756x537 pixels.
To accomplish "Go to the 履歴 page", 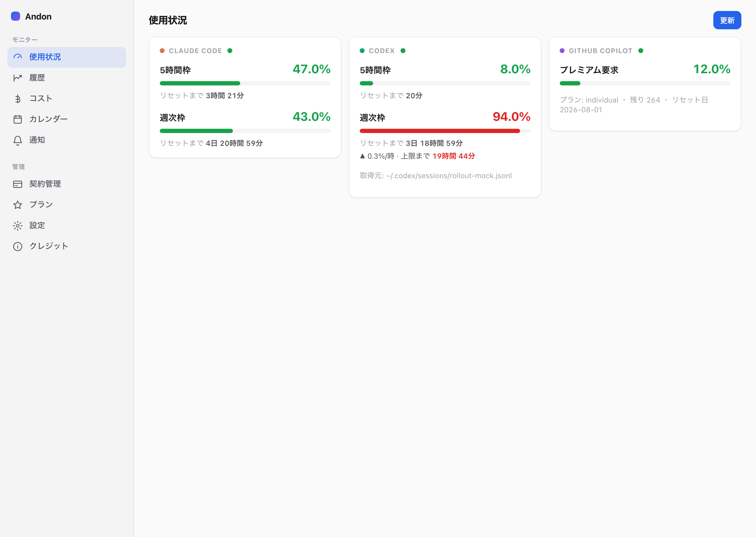I will (67, 78).
